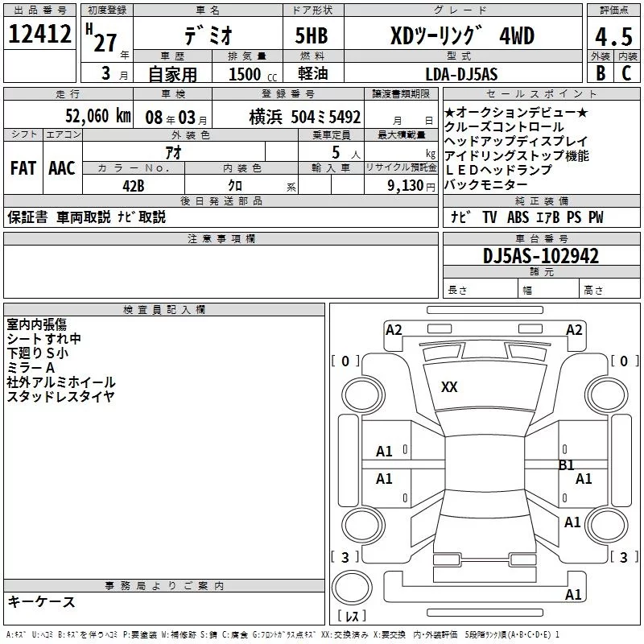This screenshot has height=644, width=644.
Task: Select sales point ヘッドアップディスプレイ
Action: pos(516,142)
